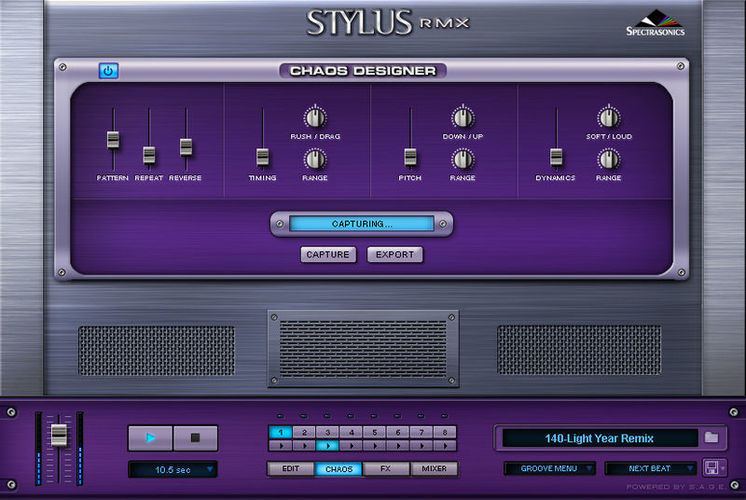Select part 1 button
This screenshot has width=746, height=500.
point(281,432)
